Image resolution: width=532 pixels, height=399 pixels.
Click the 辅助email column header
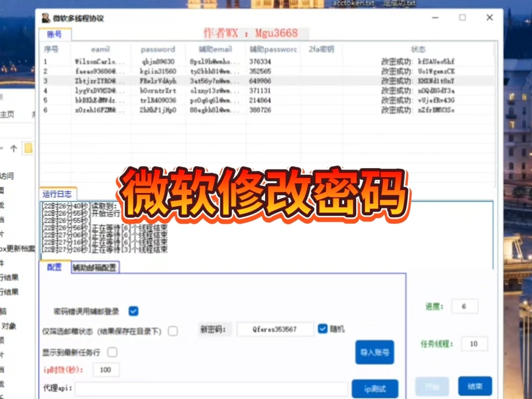point(216,49)
